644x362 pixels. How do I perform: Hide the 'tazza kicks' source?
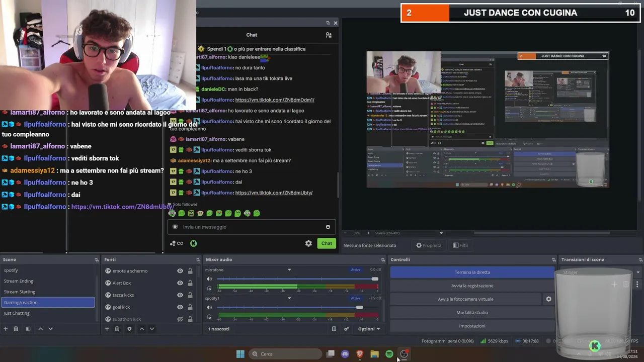coord(180,295)
